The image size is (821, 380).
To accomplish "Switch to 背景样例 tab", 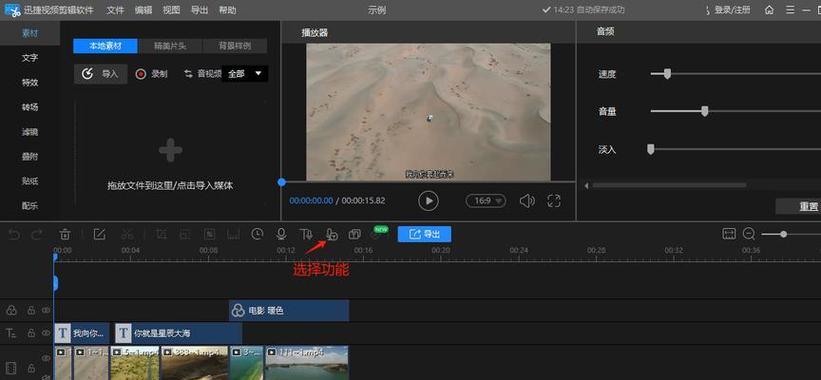I will [235, 46].
